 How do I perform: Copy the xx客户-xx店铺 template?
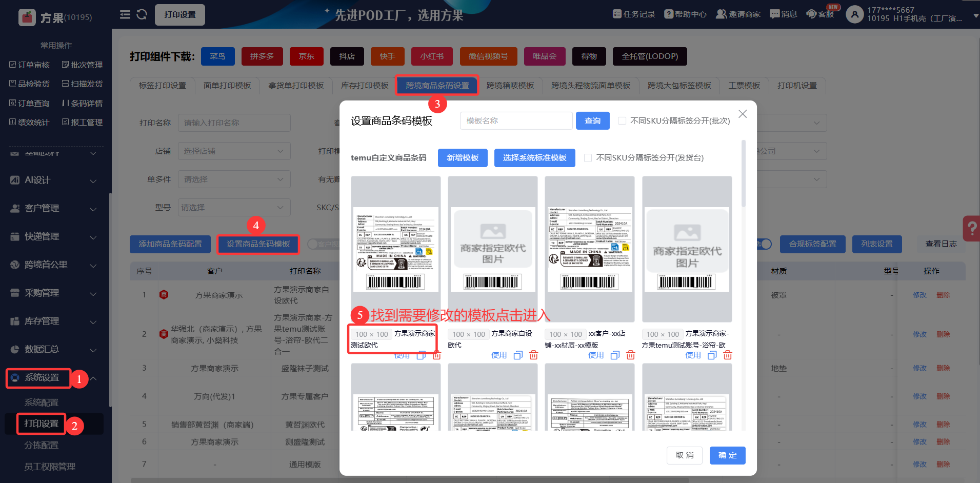(x=615, y=355)
